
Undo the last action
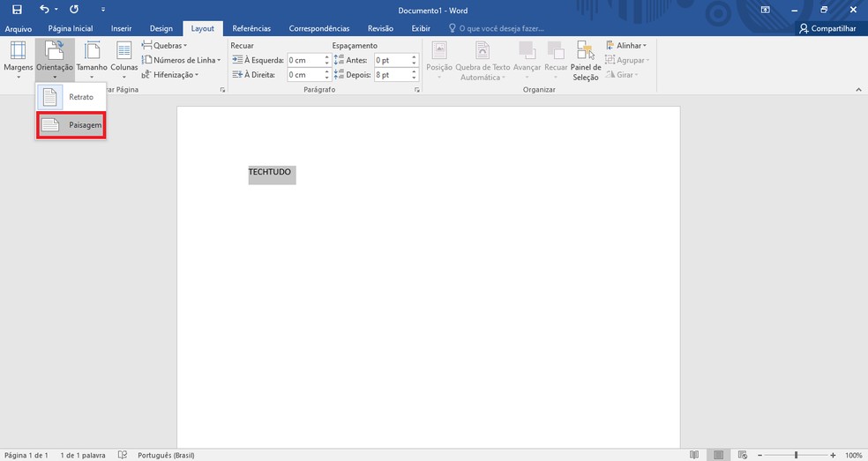[44, 10]
